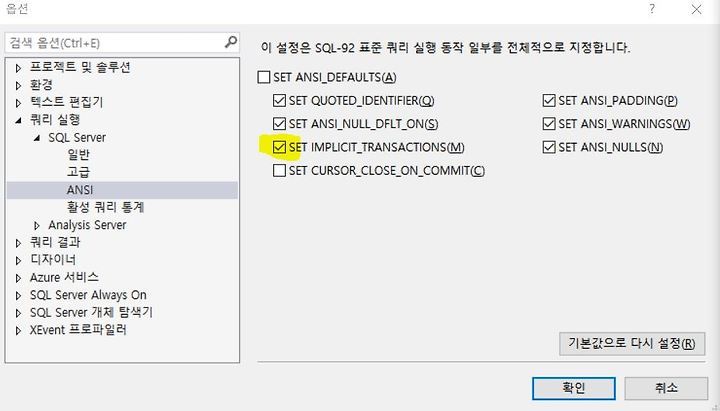Click the SQL-92 description text

[445, 47]
